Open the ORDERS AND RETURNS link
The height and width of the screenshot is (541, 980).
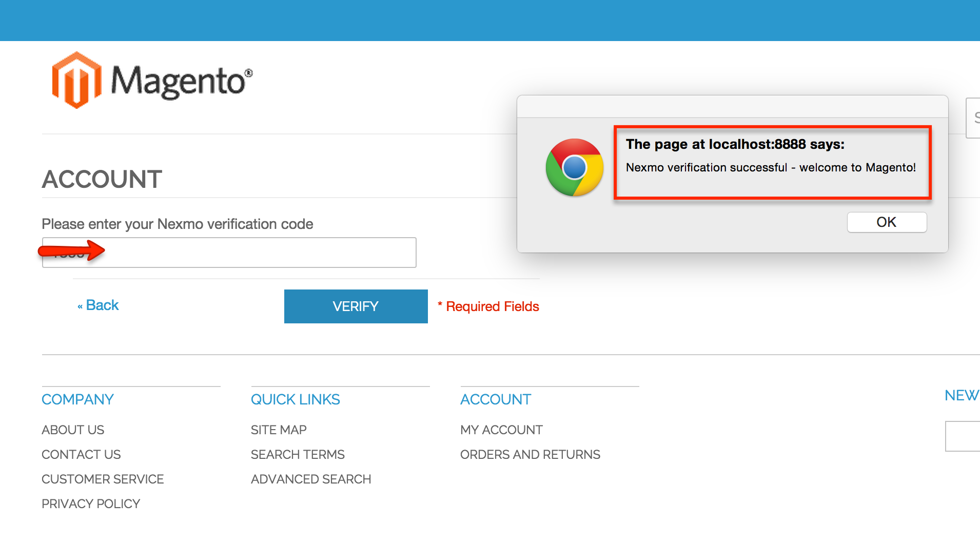pyautogui.click(x=530, y=454)
